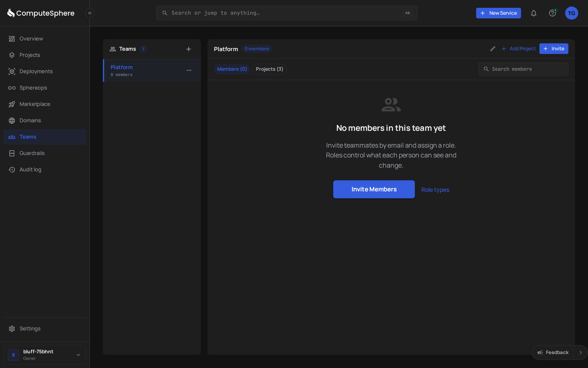Open Deployments in the sidebar

(45, 71)
